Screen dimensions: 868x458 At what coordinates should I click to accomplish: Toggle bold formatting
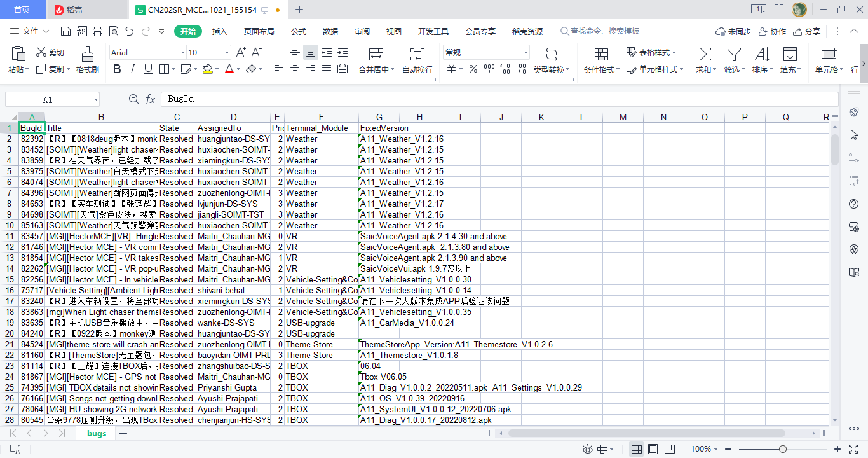[x=117, y=69]
